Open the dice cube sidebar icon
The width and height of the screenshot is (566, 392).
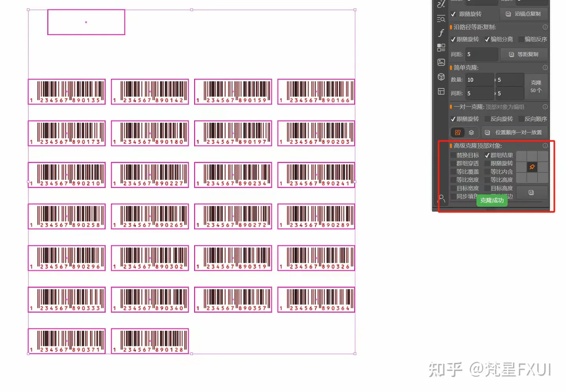pyautogui.click(x=441, y=77)
